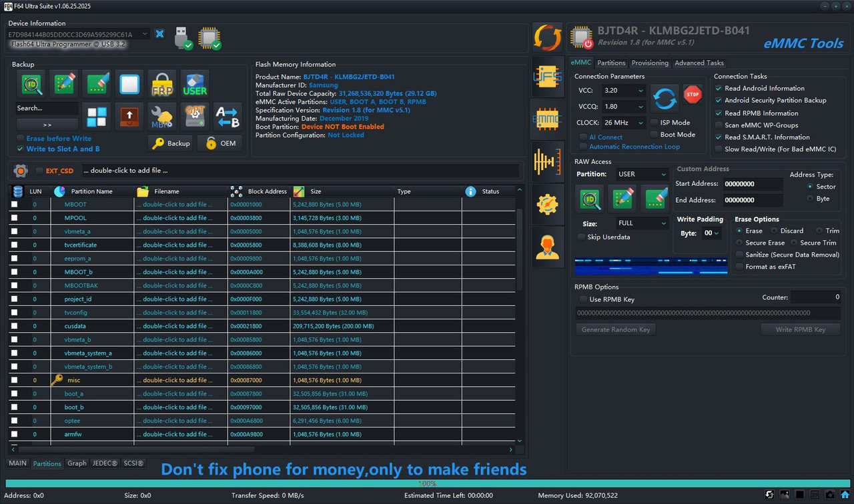Viewport: 854px width, 504px height.
Task: Uncheck Read Android Information
Action: [x=719, y=88]
